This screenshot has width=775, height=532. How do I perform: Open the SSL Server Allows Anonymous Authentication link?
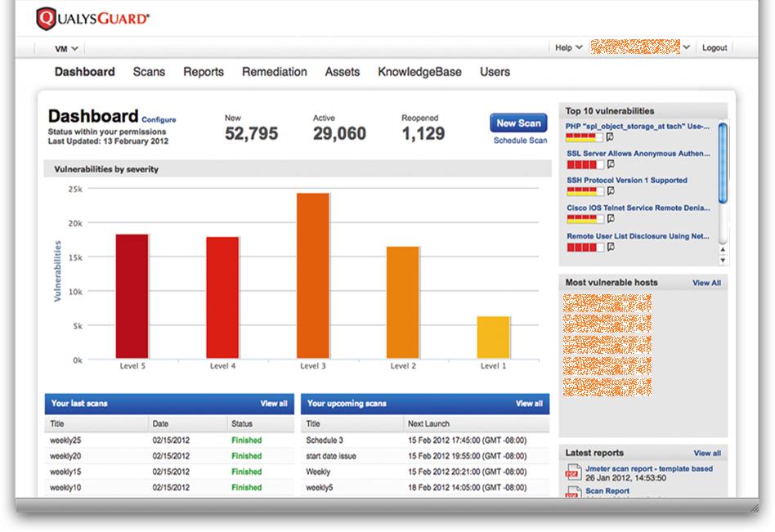coord(638,154)
